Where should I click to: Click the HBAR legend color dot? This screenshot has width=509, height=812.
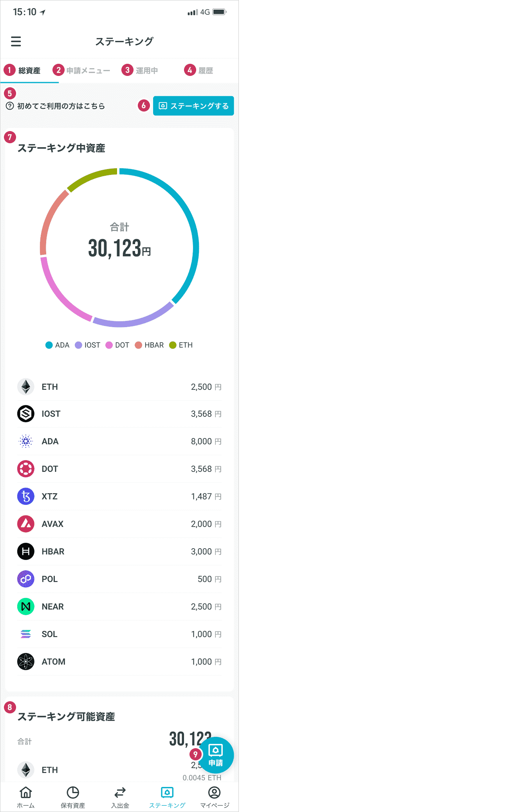coord(138,345)
